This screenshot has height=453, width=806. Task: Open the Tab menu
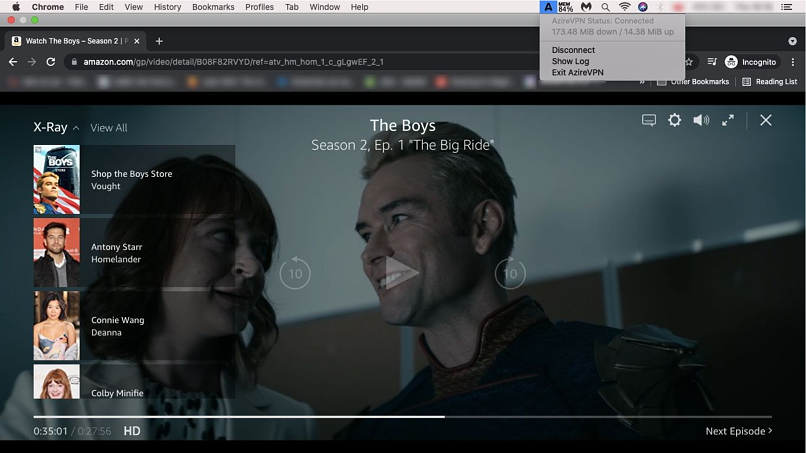[292, 7]
